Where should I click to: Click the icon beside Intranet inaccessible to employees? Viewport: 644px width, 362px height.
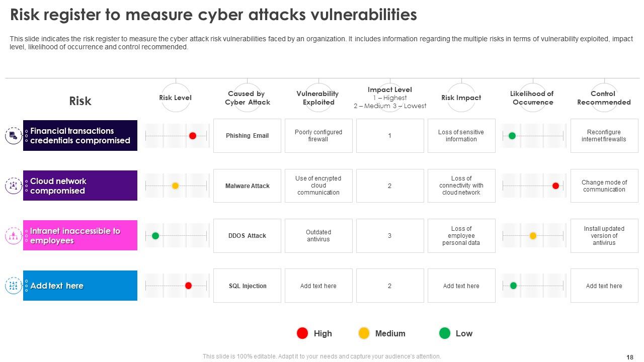14,235
